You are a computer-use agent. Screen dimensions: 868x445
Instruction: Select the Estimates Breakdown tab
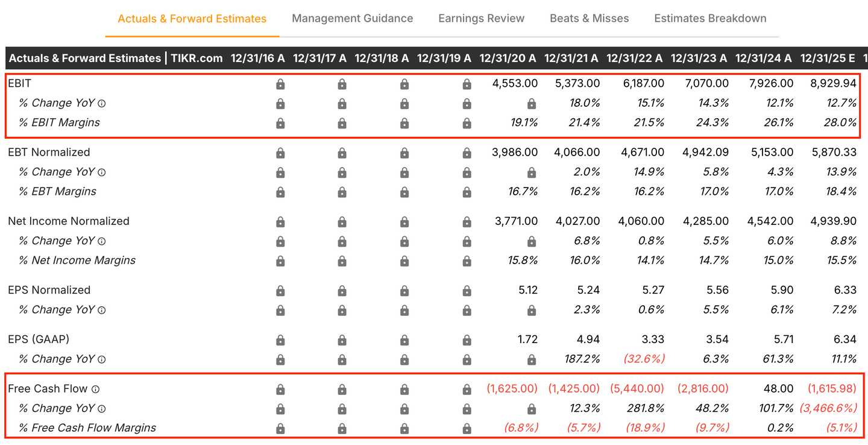pyautogui.click(x=710, y=19)
